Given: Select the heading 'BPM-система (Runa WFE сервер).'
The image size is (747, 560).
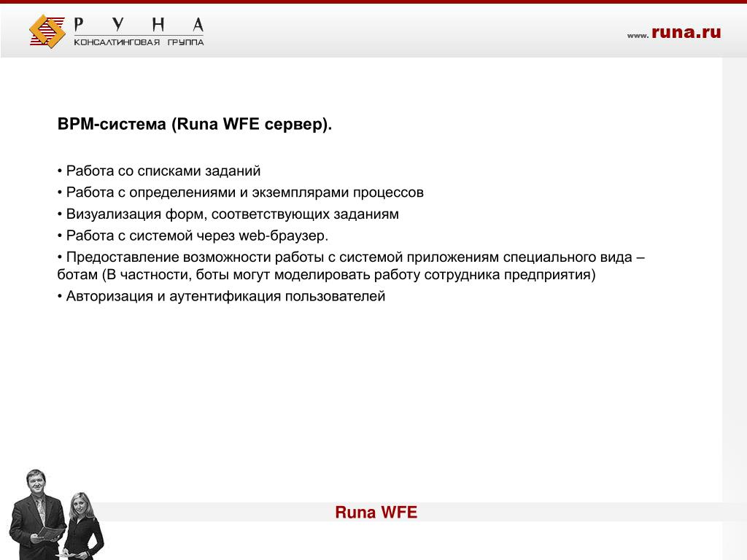Looking at the screenshot, I should pyautogui.click(x=194, y=124).
